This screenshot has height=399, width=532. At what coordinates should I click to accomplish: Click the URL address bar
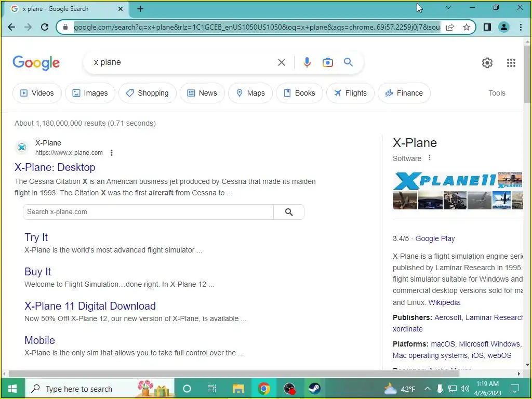pos(257,27)
